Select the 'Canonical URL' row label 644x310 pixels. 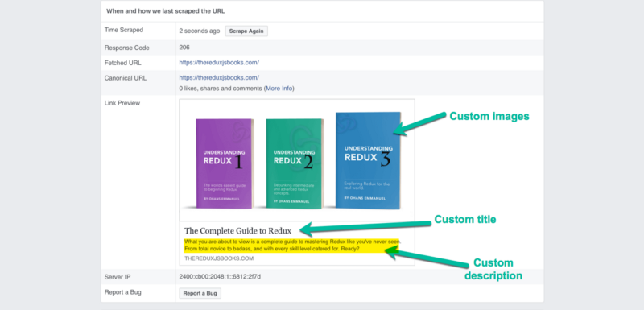click(x=126, y=78)
